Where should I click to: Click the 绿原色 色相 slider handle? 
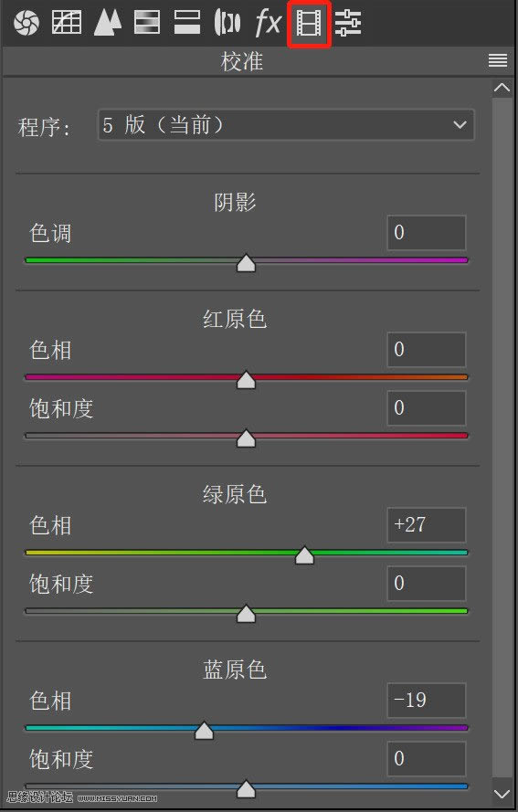(304, 554)
